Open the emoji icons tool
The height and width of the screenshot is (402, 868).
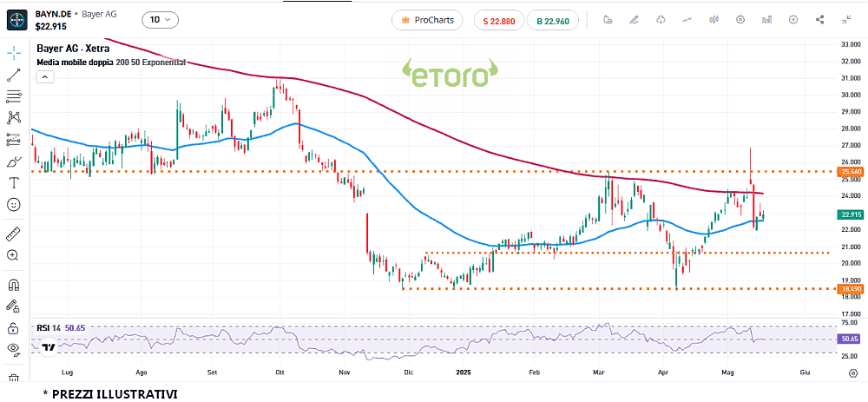click(13, 204)
